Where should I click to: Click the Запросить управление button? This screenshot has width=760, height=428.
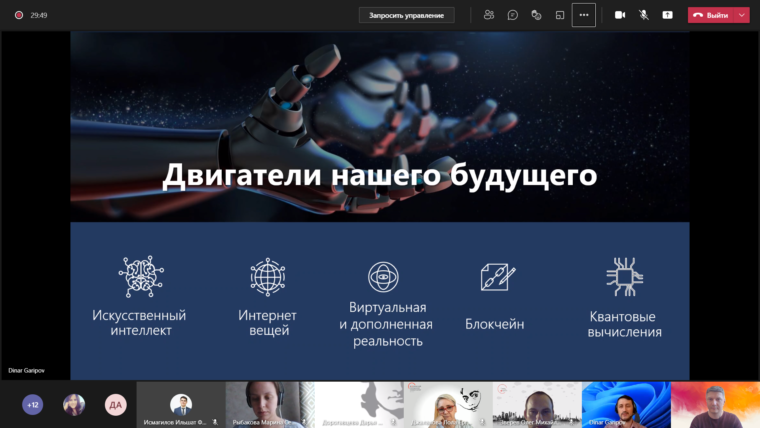(406, 15)
